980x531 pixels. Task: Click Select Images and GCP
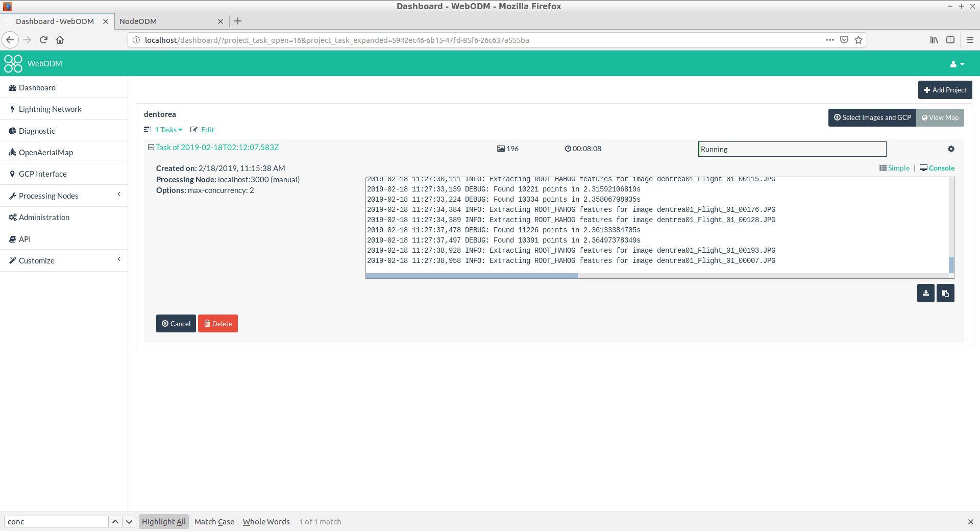(x=872, y=117)
